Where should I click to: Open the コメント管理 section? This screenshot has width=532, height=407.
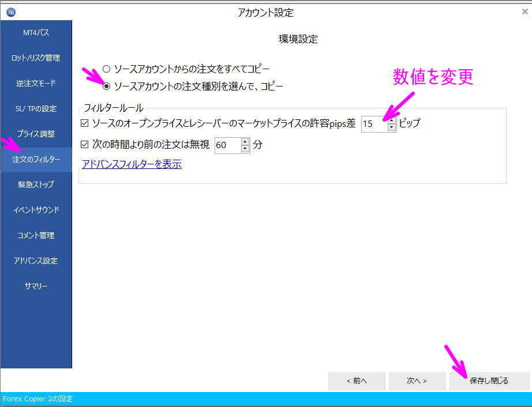click(36, 235)
